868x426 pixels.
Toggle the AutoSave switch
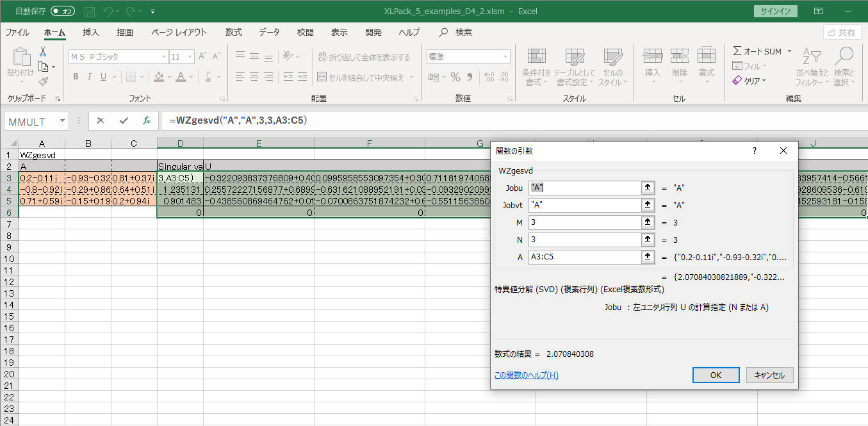click(62, 12)
